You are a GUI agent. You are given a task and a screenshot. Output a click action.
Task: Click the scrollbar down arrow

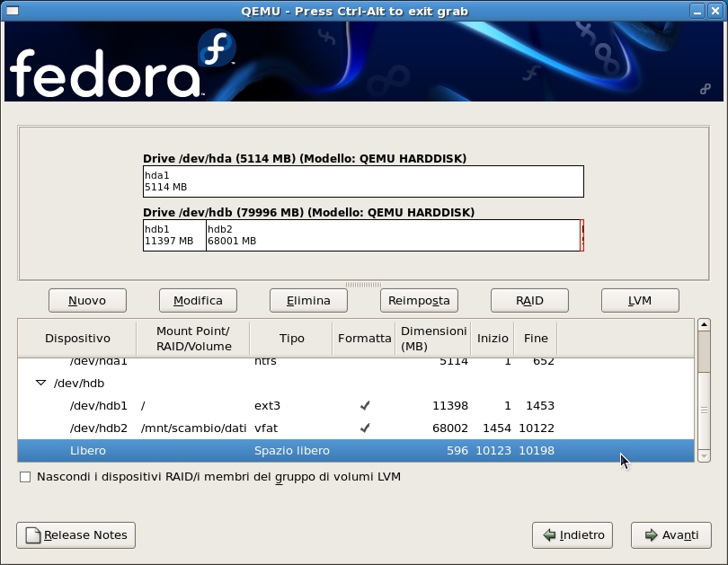704,456
